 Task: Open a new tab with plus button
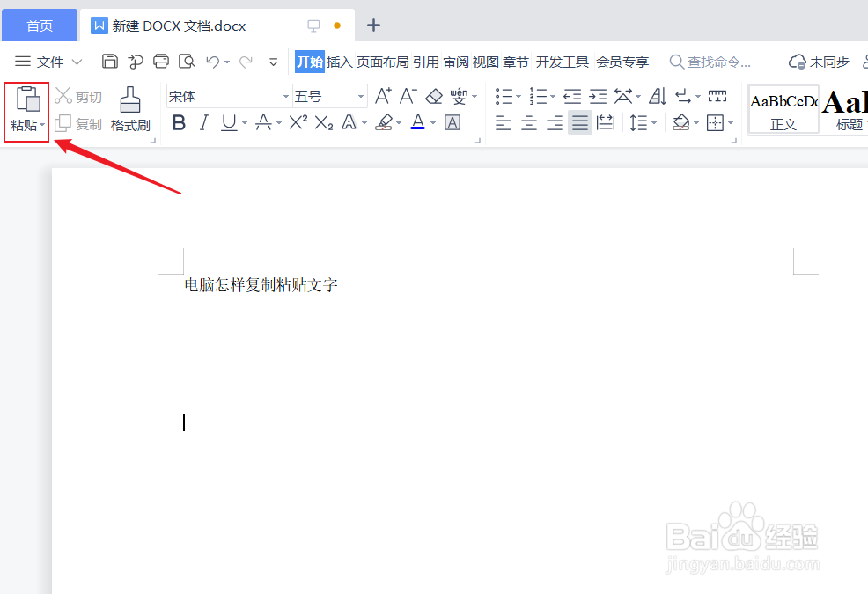(373, 25)
